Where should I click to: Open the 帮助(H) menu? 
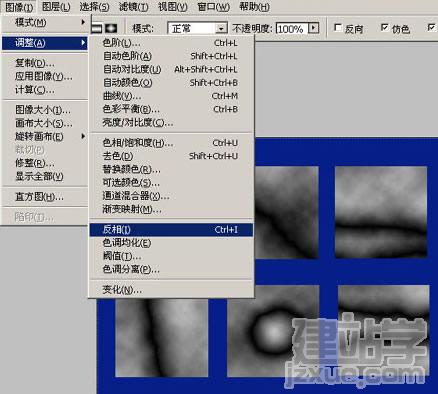[x=255, y=7]
